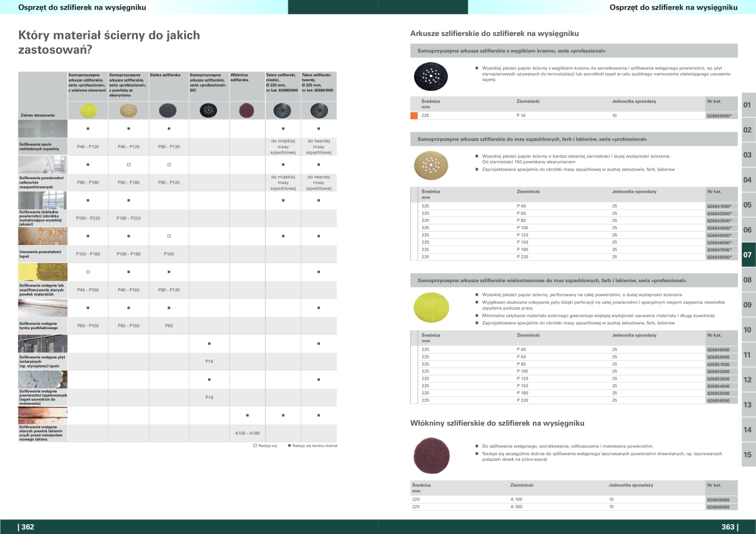Viewport: 756px width, 534px height.
Task: Open catalog number 626644000*
Action: 719,228
